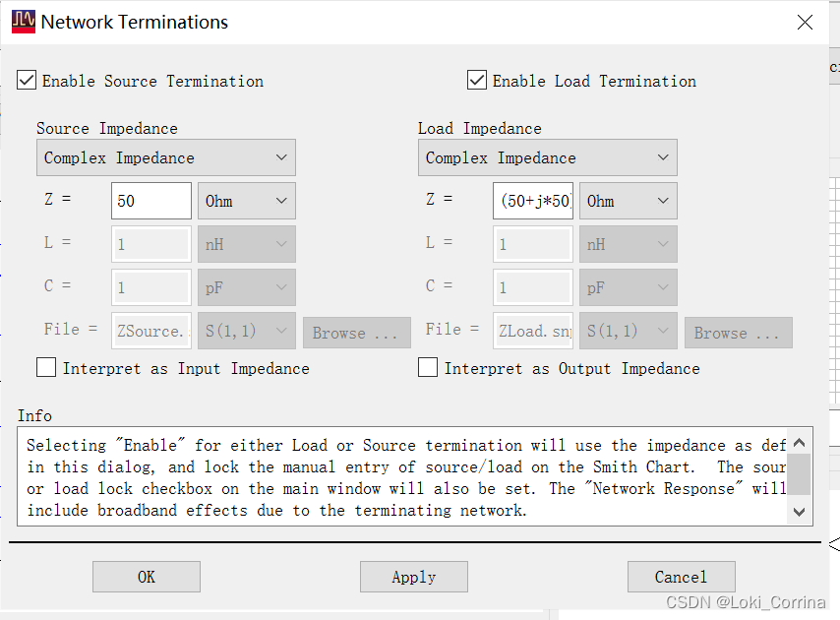
Task: Click the ZSource file name field
Action: point(151,331)
